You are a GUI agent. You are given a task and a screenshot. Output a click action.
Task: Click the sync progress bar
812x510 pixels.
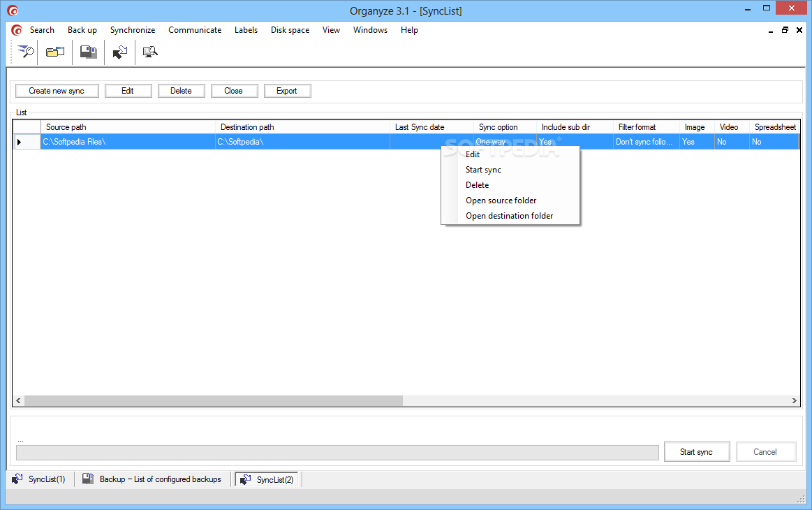tap(338, 453)
